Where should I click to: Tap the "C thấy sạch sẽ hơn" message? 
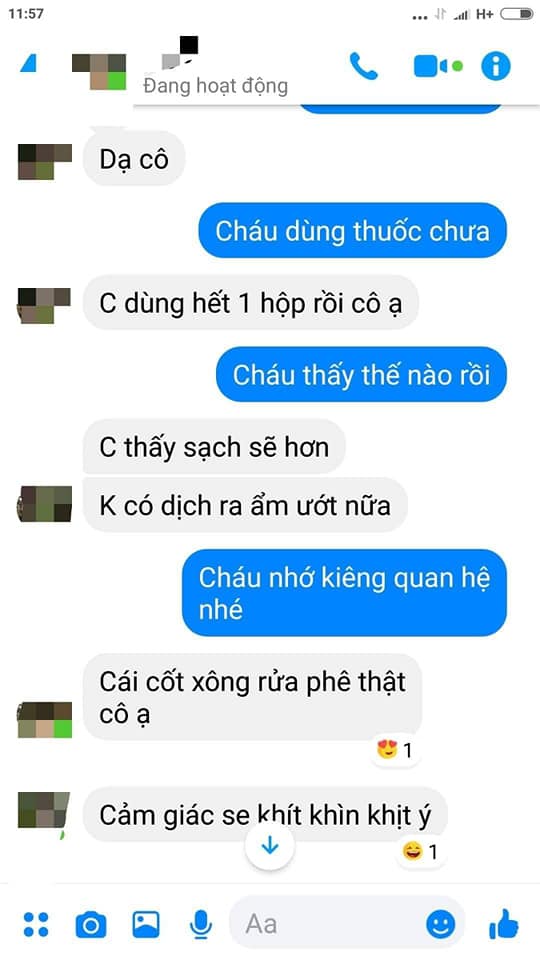tap(214, 447)
